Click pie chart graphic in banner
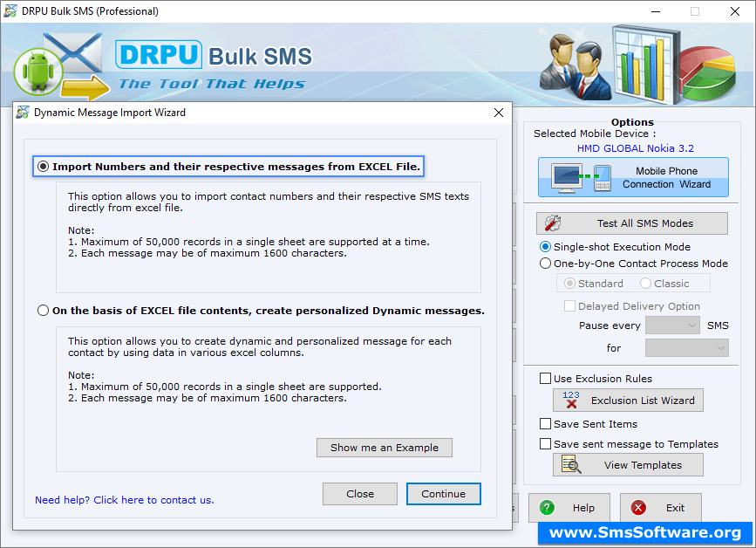756x548 pixels. [x=708, y=72]
